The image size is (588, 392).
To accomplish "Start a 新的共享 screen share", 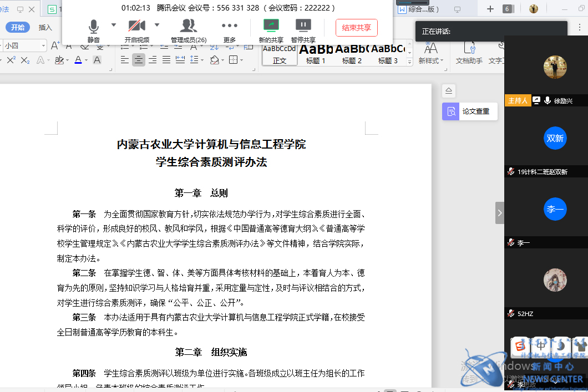I will (271, 29).
